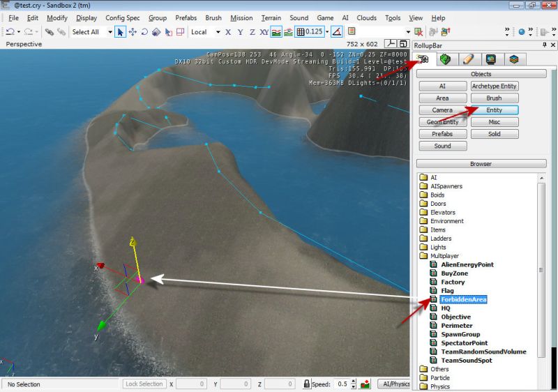
Task: Open the grid size dropdown arrow
Action: 327,31
